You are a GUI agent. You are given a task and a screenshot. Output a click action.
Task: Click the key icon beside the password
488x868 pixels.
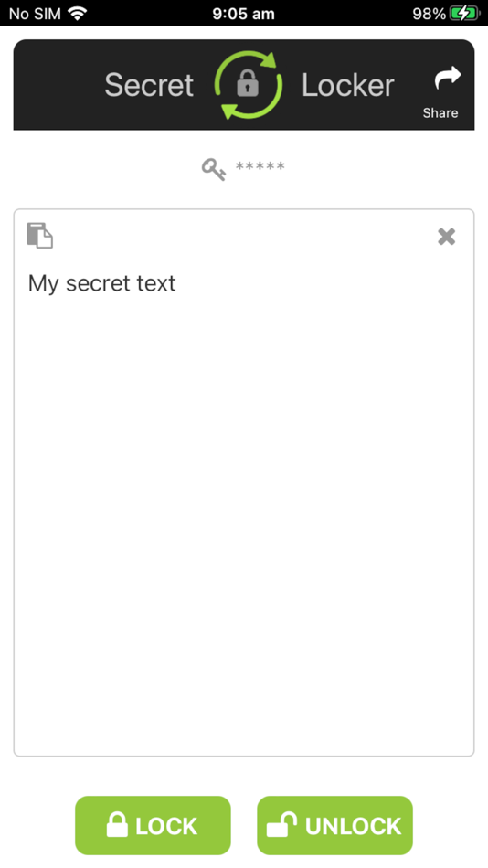(x=213, y=169)
